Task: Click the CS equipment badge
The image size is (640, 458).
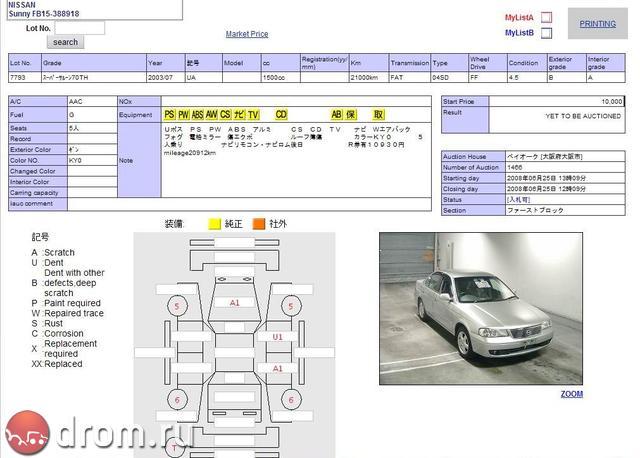Action: (225, 115)
